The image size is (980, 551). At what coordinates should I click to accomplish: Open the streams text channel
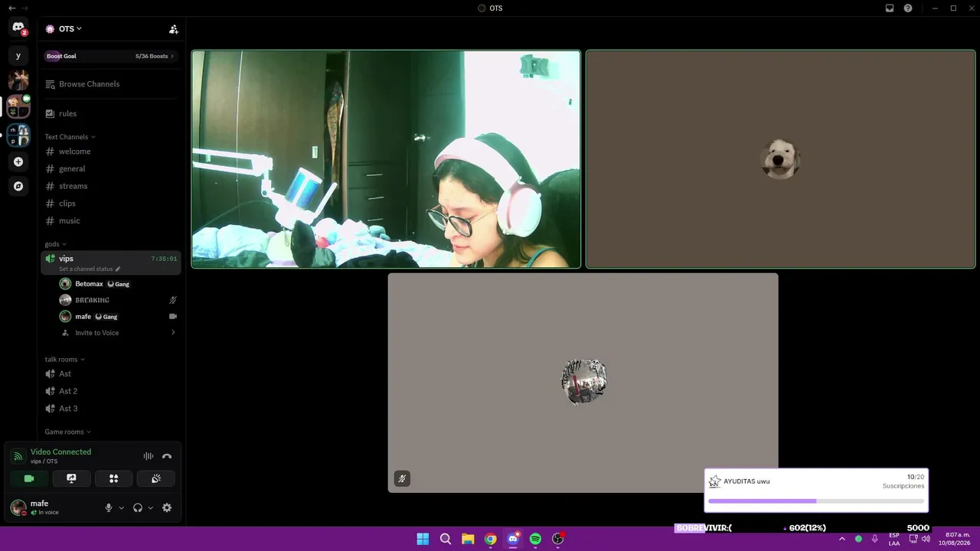(x=111, y=186)
